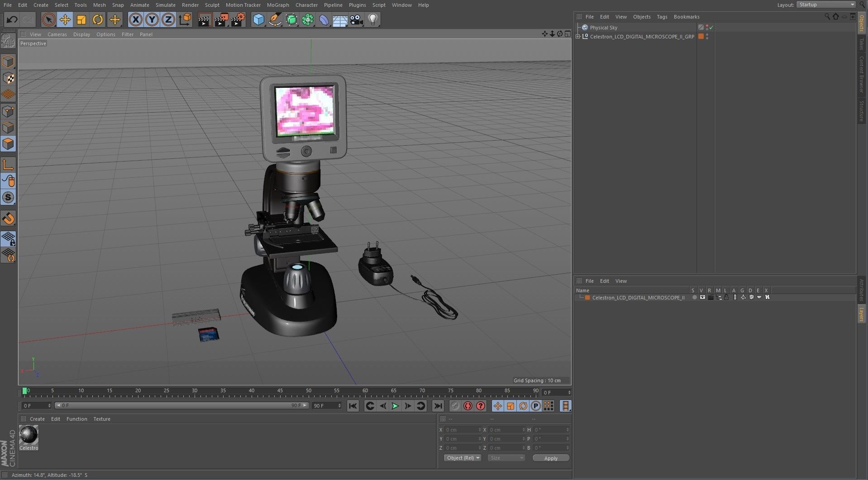The height and width of the screenshot is (480, 868).
Task: Open the Object (Rel) dropdown
Action: pyautogui.click(x=462, y=458)
